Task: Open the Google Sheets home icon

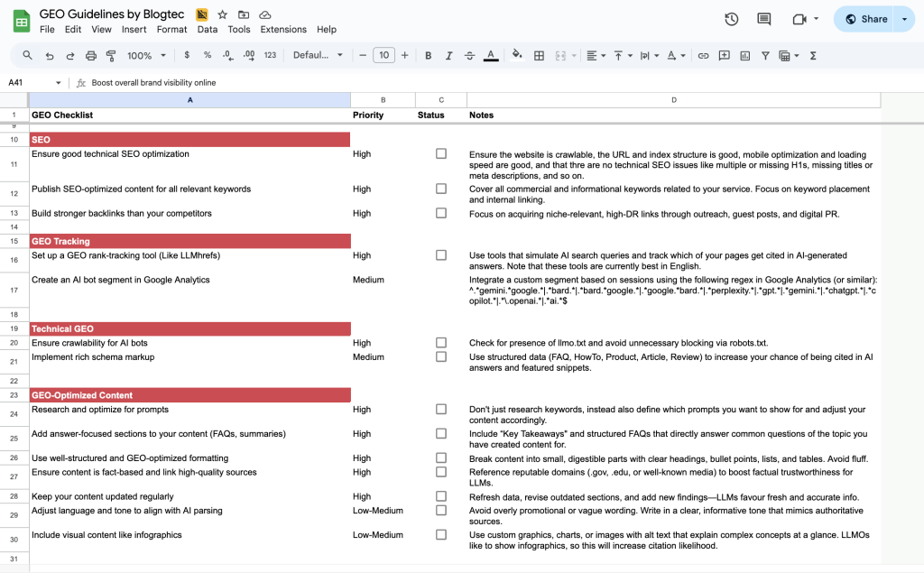Action: (x=22, y=22)
